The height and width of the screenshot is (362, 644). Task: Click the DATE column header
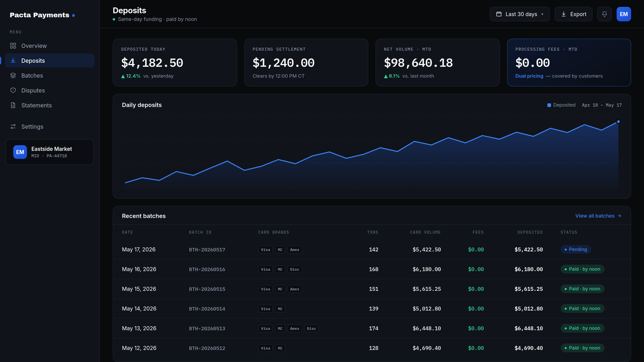pos(128,232)
